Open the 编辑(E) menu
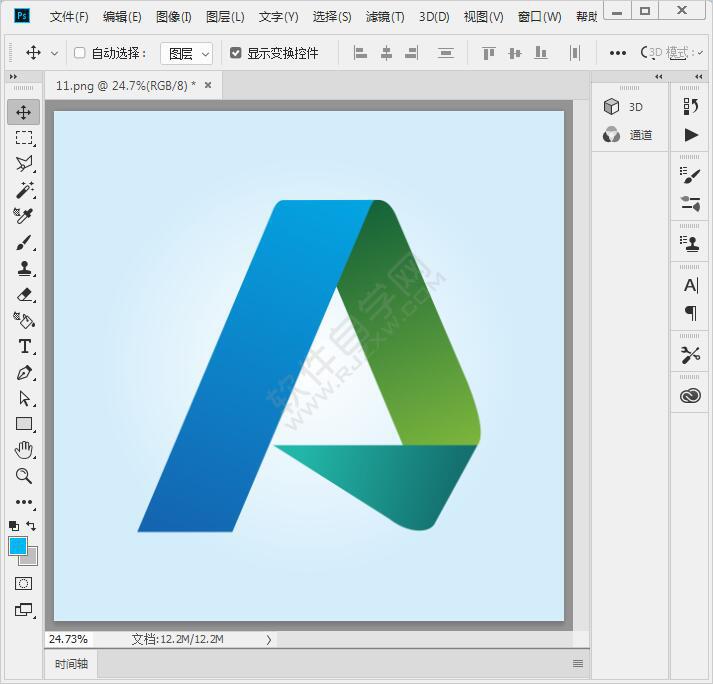The image size is (713, 684). 122,17
